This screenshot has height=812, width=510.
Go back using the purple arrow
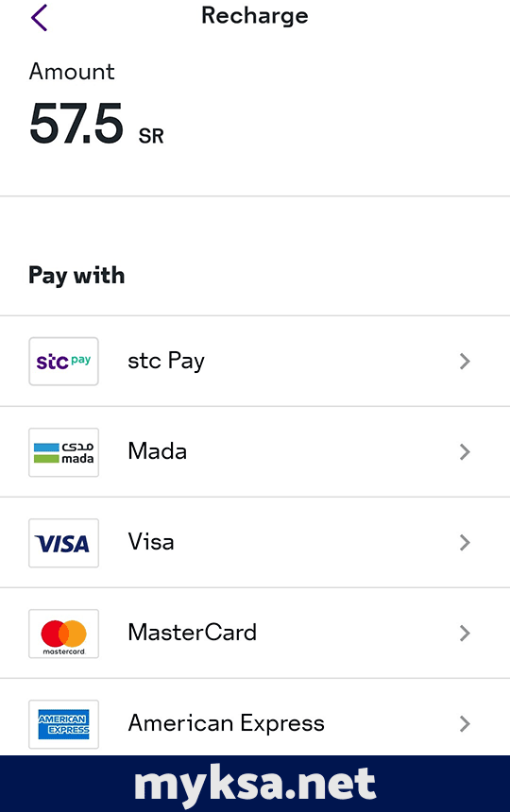click(x=39, y=18)
